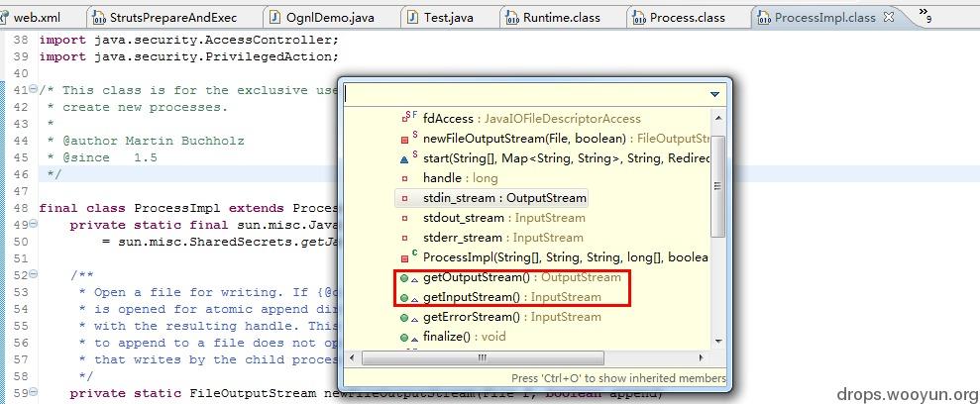
Task: Click the start method triangle icon
Action: 405,158
